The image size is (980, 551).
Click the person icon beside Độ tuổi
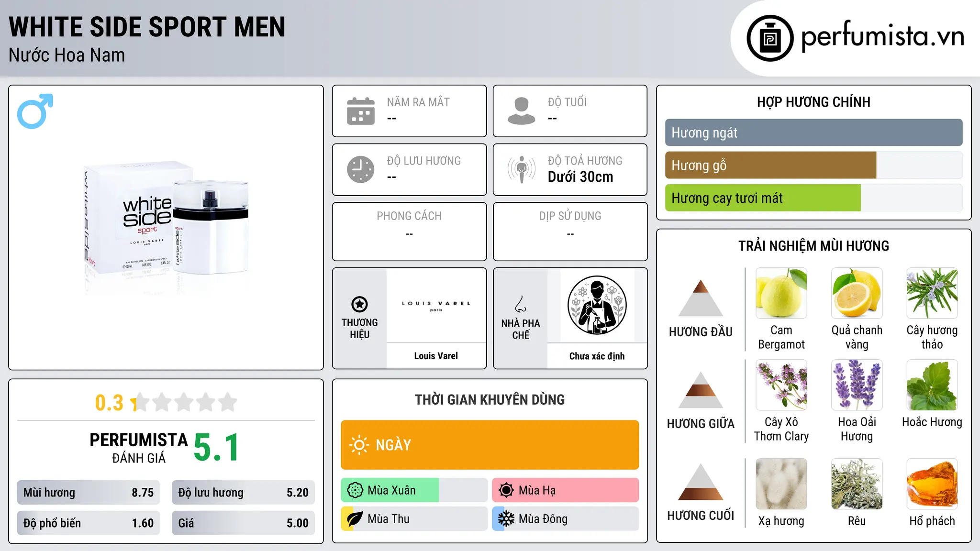[x=522, y=111]
